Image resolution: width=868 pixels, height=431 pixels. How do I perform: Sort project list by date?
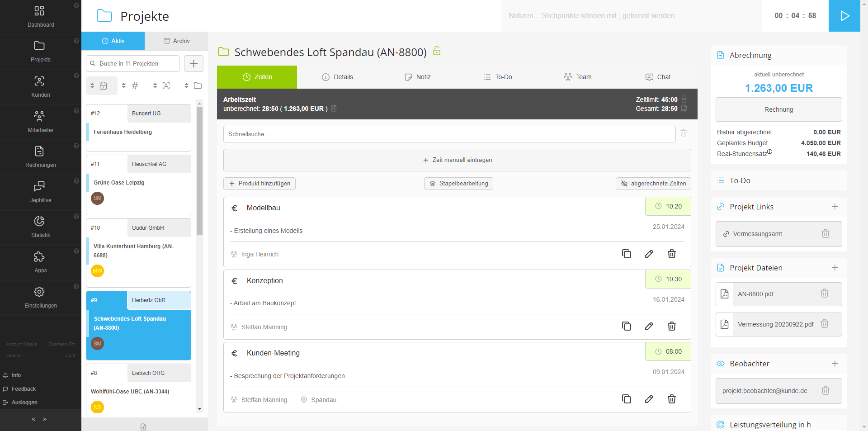point(99,86)
